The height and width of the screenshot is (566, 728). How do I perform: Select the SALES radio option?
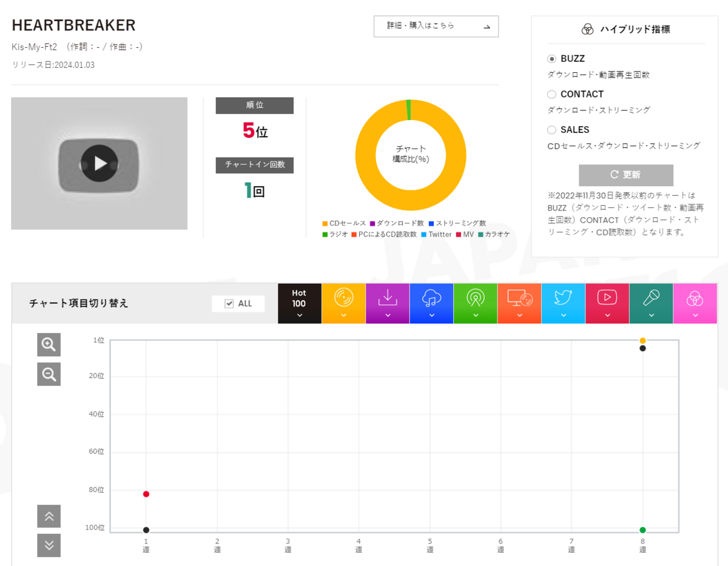coord(551,129)
